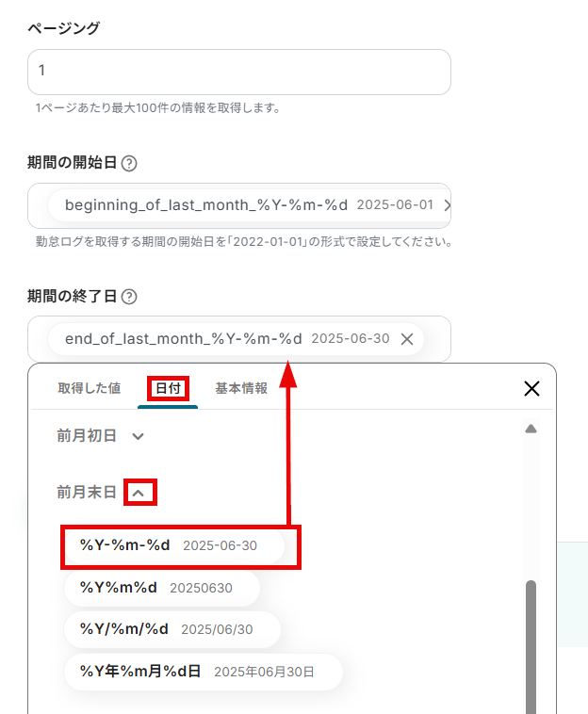Image resolution: width=588 pixels, height=714 pixels.
Task: Click the popup list scrollbar thumb
Action: (531, 646)
